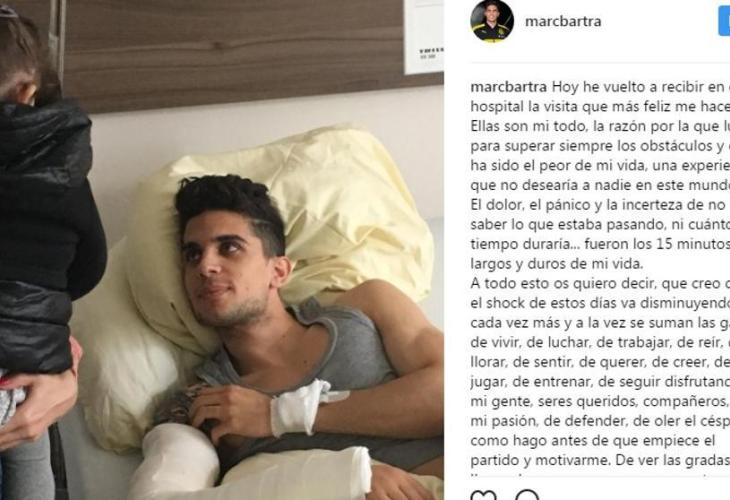Click the blue Follow button beside marcbartra
The width and height of the screenshot is (730, 500).
724,21
